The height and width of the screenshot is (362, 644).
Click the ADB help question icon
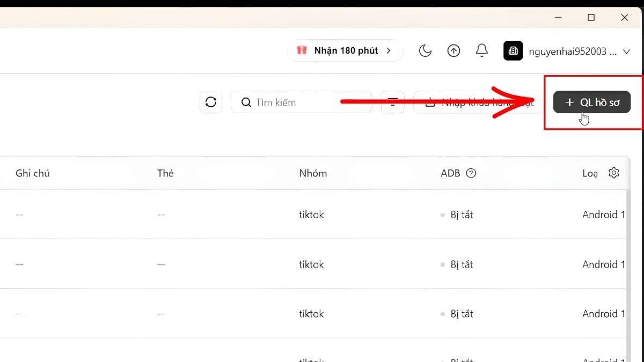pos(471,173)
